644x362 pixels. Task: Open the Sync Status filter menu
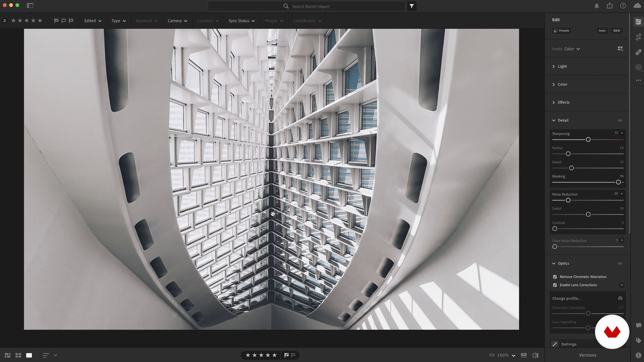point(241,21)
